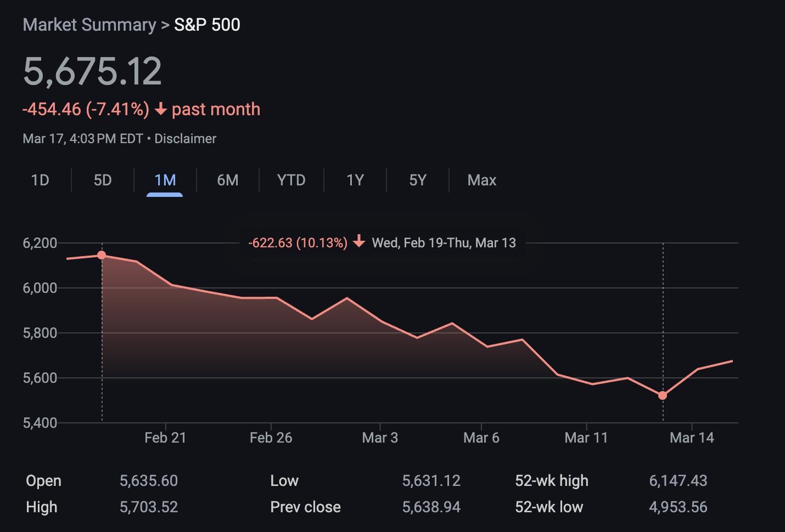Open the YTD chart view
Screen dimensions: 785x532
(x=291, y=180)
